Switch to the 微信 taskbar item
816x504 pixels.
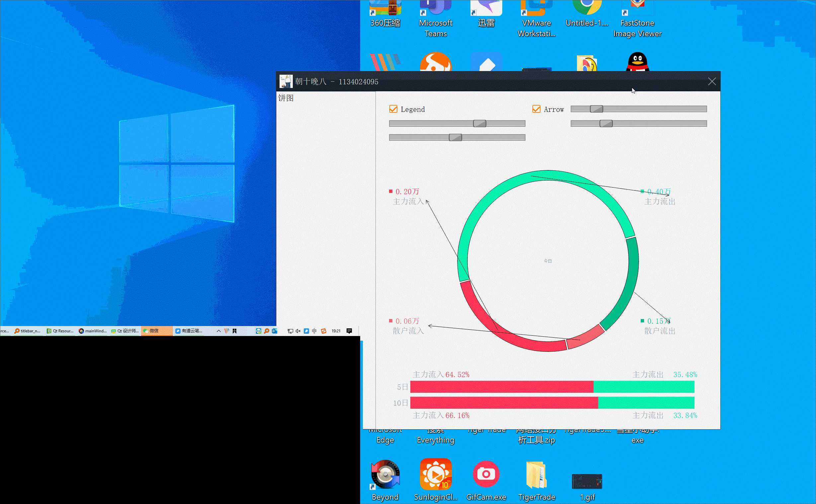point(157,331)
